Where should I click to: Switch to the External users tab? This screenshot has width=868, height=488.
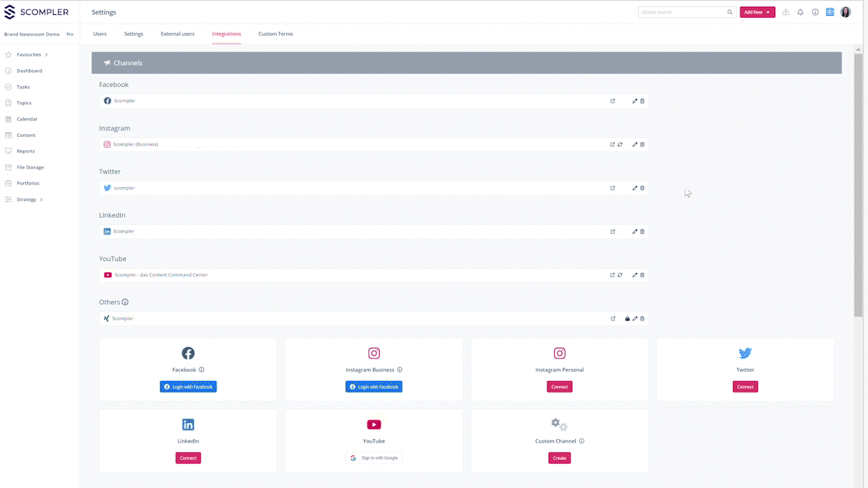click(177, 34)
